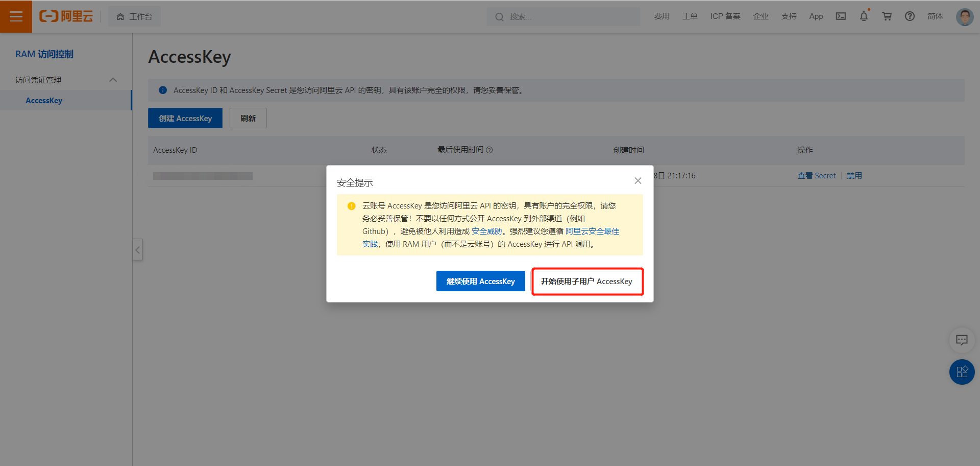Close the 安全提示 dialog
Screen dimensions: 980x466
click(638, 181)
